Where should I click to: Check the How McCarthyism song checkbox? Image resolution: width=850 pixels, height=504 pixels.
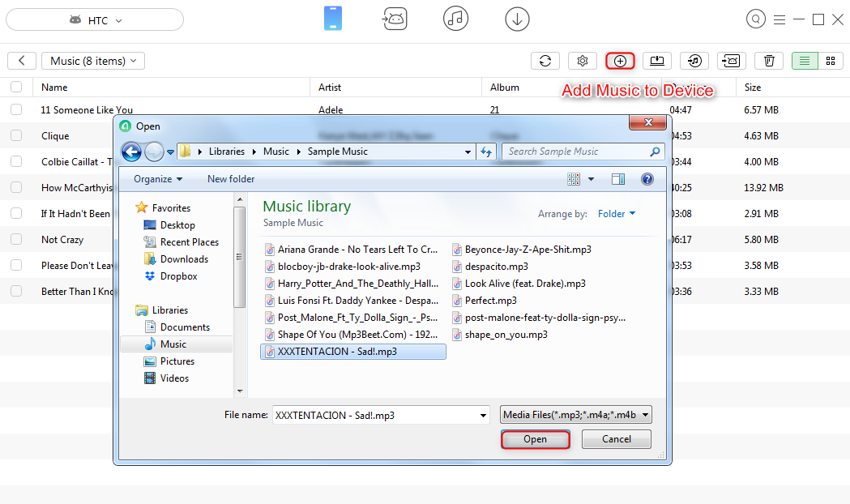(16, 187)
